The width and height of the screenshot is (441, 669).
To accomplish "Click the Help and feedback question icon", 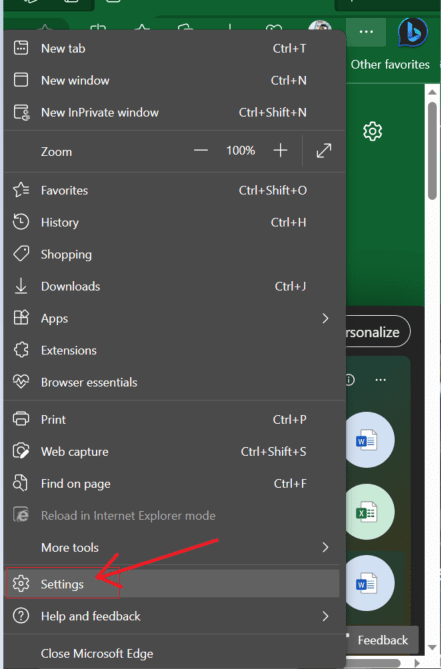I will click(x=21, y=616).
